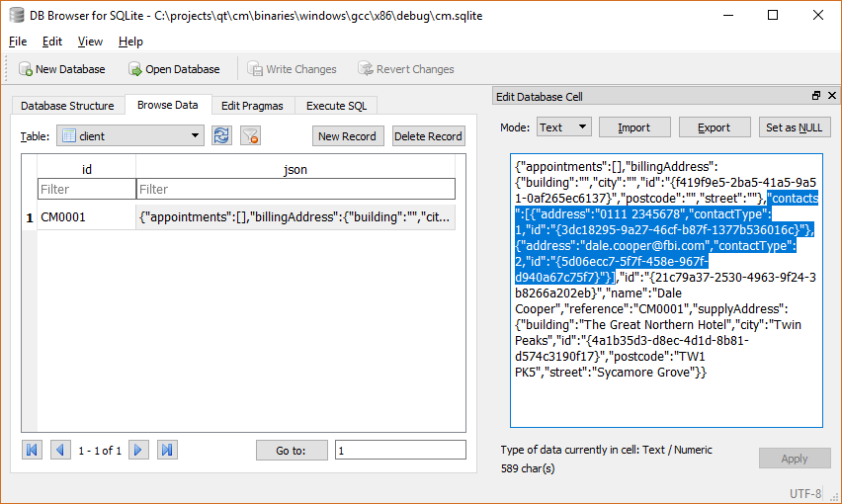Switch to the Database Structure tab

coord(67,106)
